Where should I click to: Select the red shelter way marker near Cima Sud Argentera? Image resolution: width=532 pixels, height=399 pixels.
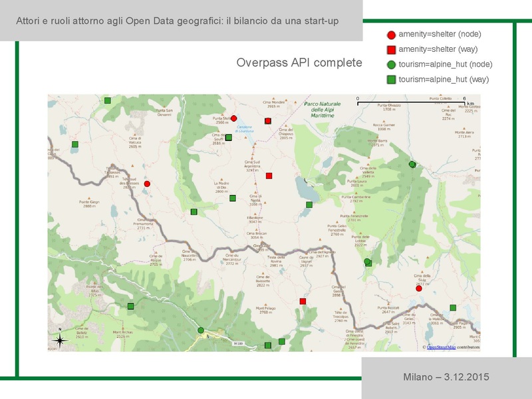coord(269,176)
